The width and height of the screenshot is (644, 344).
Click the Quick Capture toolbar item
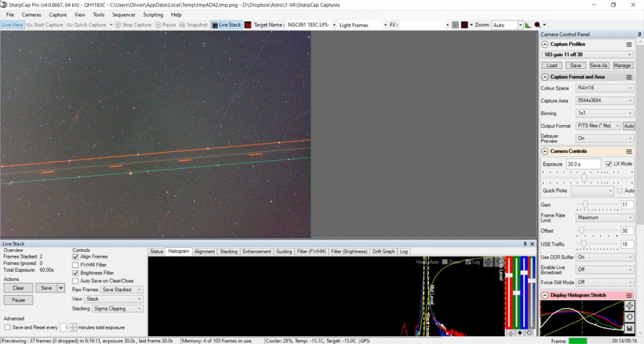pos(86,24)
